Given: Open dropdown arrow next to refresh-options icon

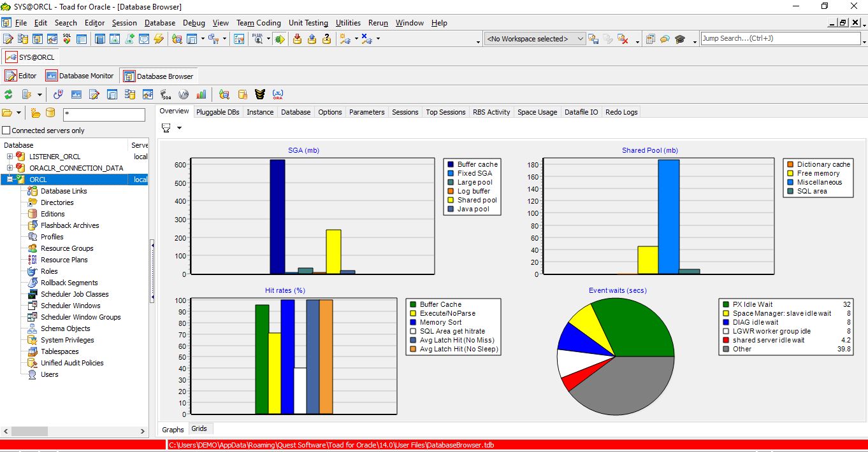Looking at the screenshot, I should (x=40, y=94).
